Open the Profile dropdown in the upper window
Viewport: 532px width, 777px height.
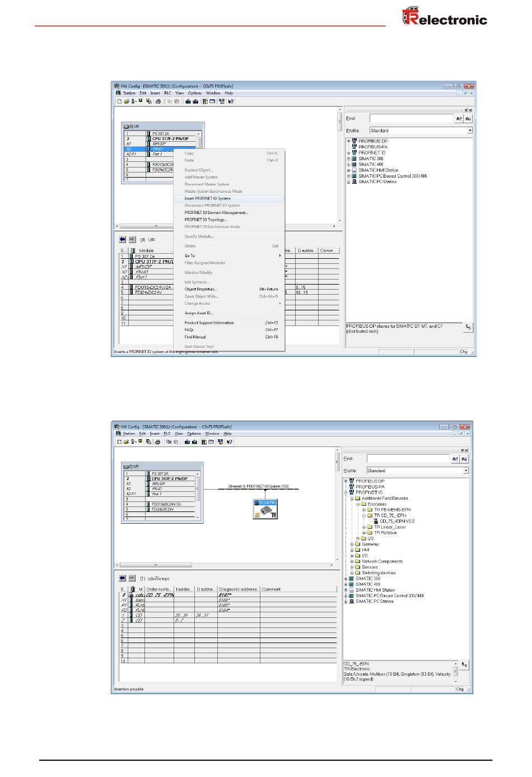(x=470, y=131)
